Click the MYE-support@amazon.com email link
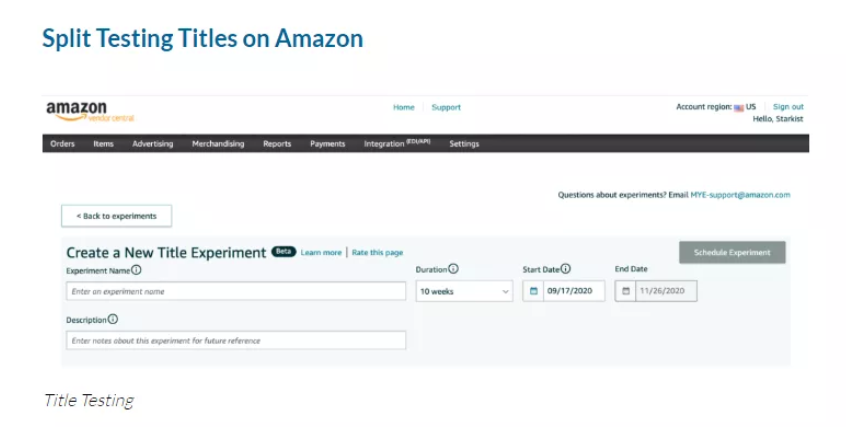 coord(740,195)
